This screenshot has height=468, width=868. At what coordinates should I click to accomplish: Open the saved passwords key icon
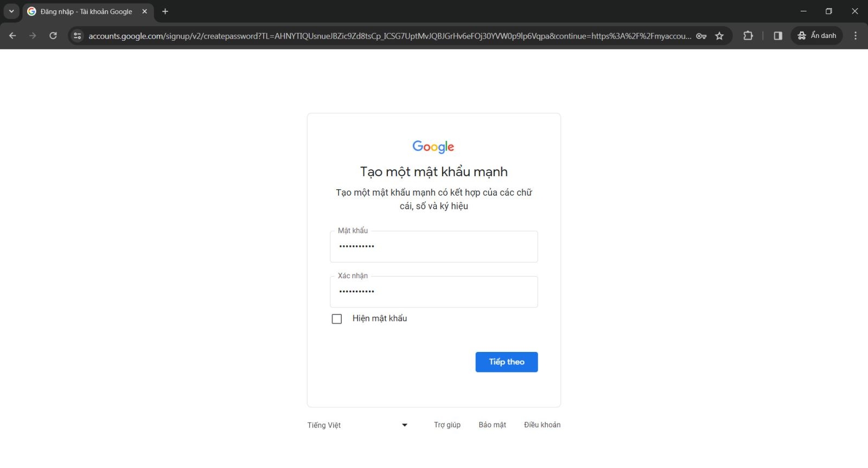pos(701,36)
